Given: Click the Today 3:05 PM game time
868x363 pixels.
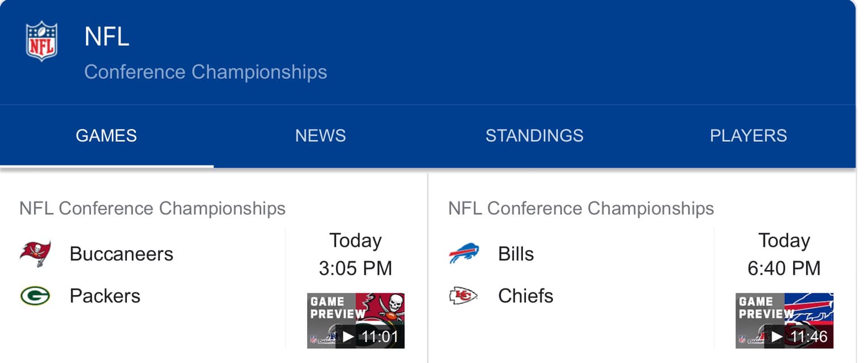Looking at the screenshot, I should tap(355, 254).
